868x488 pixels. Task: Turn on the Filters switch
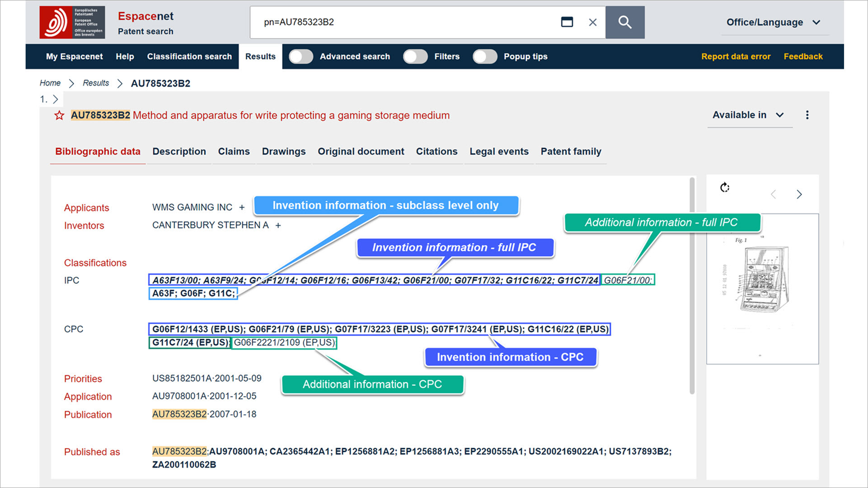pyautogui.click(x=415, y=56)
